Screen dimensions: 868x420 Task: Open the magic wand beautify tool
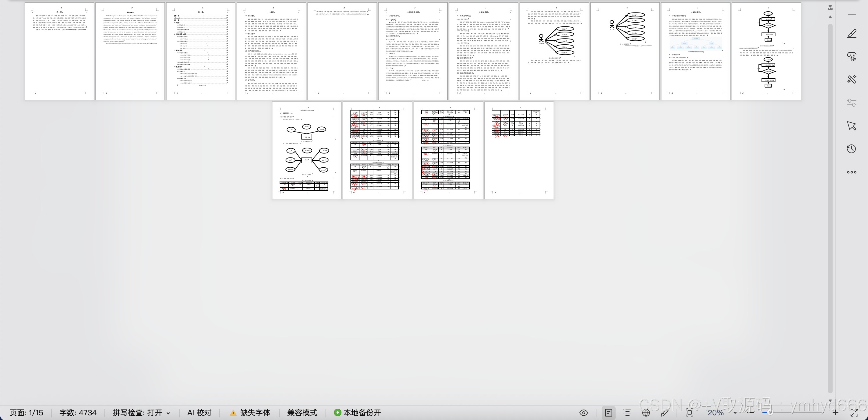tap(851, 79)
